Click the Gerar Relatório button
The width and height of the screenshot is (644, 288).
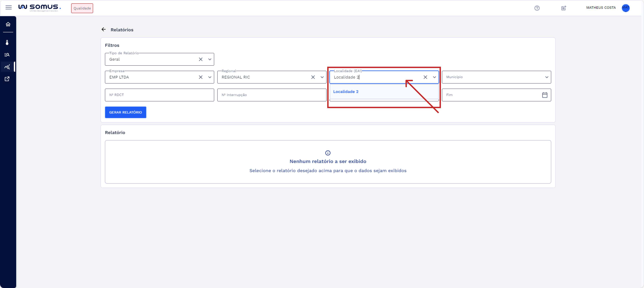click(x=125, y=112)
